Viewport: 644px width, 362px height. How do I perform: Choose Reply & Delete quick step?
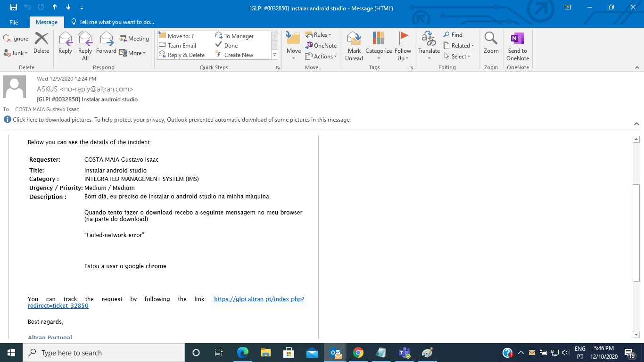tap(182, 55)
